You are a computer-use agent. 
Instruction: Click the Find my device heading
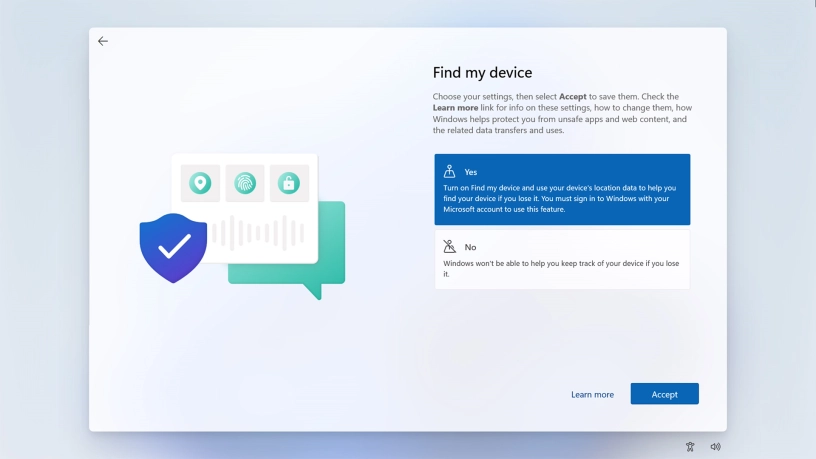482,72
